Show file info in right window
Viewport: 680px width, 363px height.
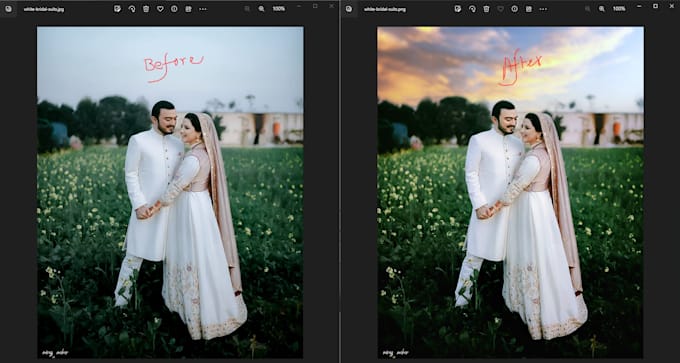click(x=514, y=9)
